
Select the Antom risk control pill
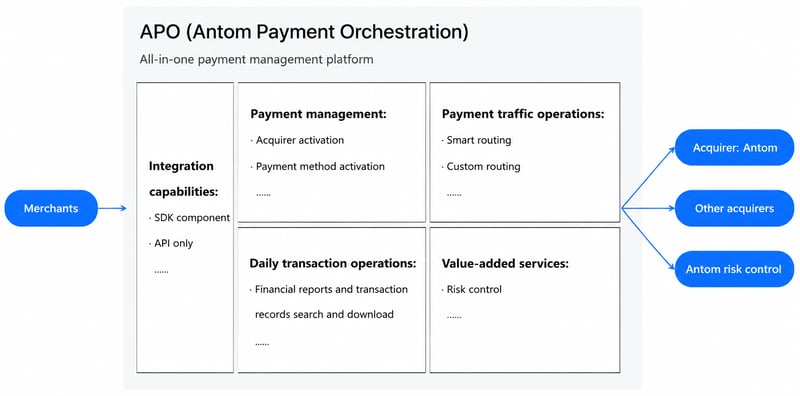pyautogui.click(x=735, y=269)
